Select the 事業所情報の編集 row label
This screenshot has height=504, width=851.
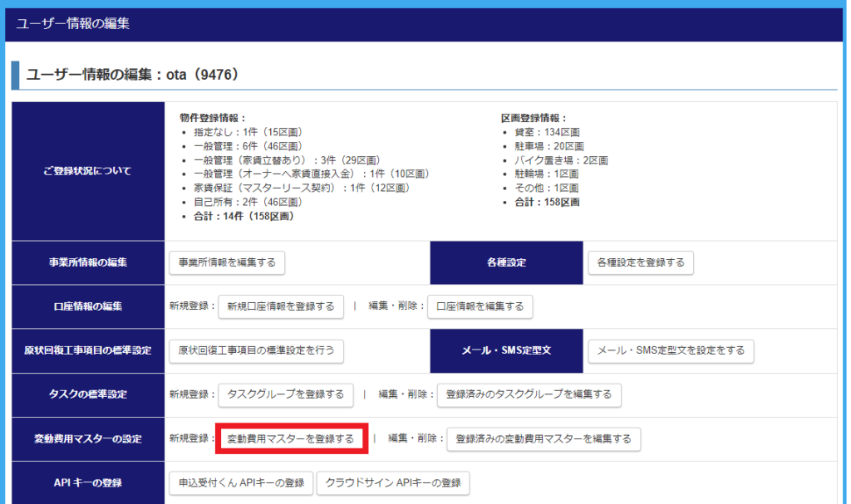tap(88, 262)
